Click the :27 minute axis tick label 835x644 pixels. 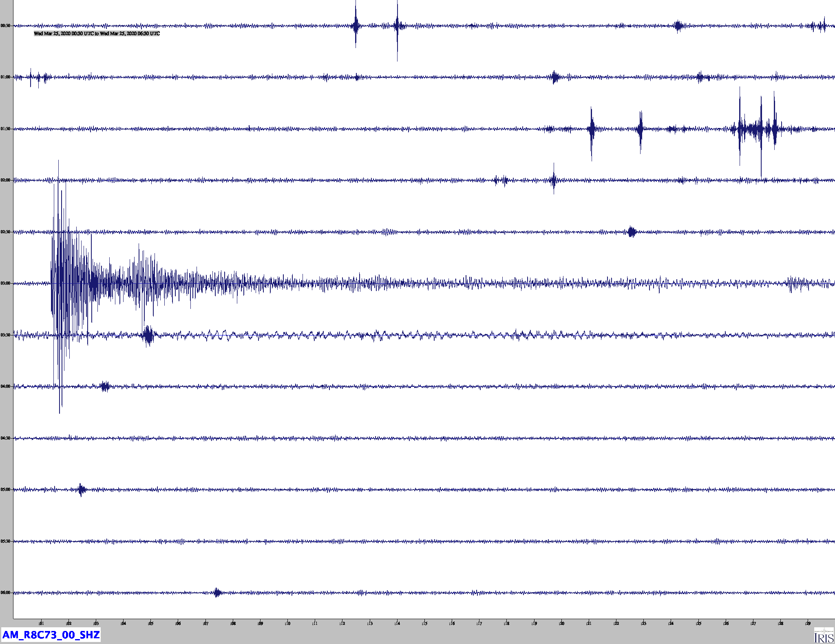753,623
